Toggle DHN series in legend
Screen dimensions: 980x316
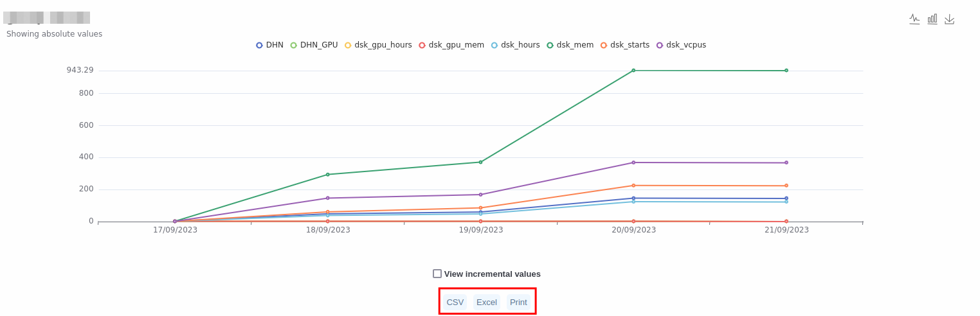pos(269,45)
